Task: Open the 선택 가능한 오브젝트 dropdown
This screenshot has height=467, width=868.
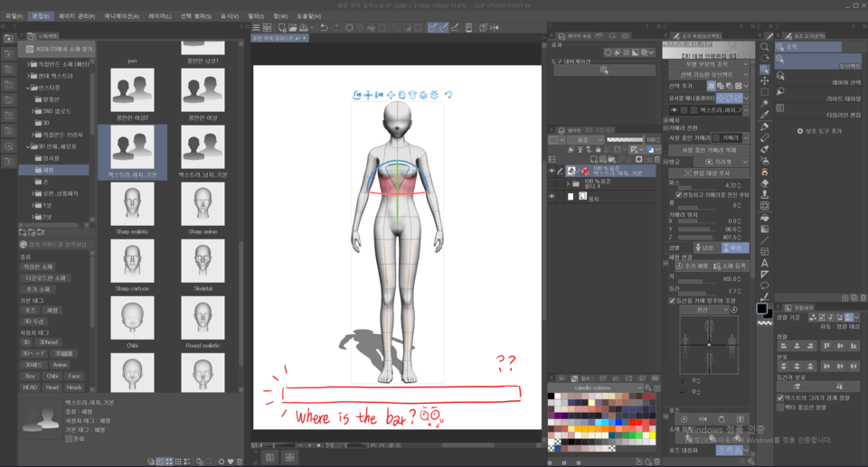Action: [x=708, y=75]
